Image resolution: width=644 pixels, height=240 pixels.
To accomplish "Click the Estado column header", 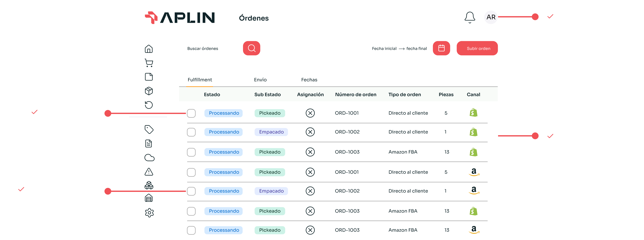I will pyautogui.click(x=212, y=94).
